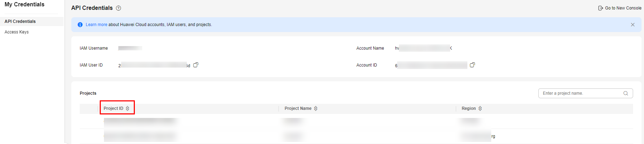Screen dimensions: 644x144
Task: Click the search magnifier icon in Projects
Action: click(x=626, y=93)
